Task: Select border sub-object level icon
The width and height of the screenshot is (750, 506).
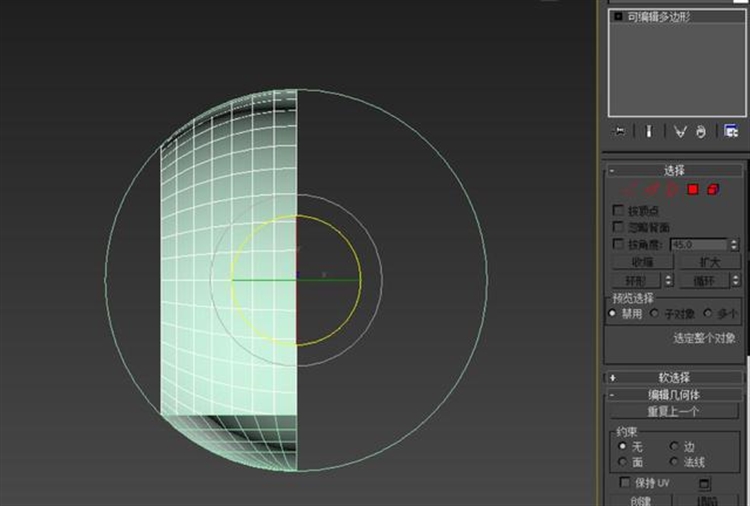Action: point(672,189)
